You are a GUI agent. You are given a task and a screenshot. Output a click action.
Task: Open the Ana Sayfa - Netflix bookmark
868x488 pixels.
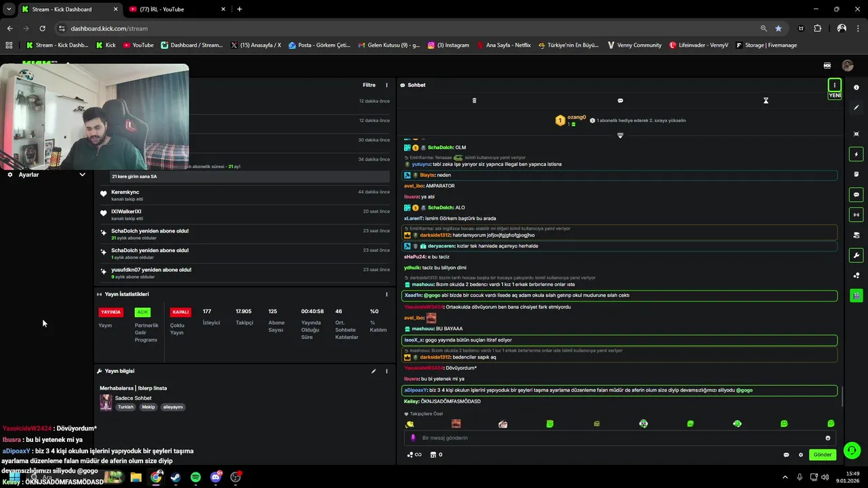[x=503, y=45]
